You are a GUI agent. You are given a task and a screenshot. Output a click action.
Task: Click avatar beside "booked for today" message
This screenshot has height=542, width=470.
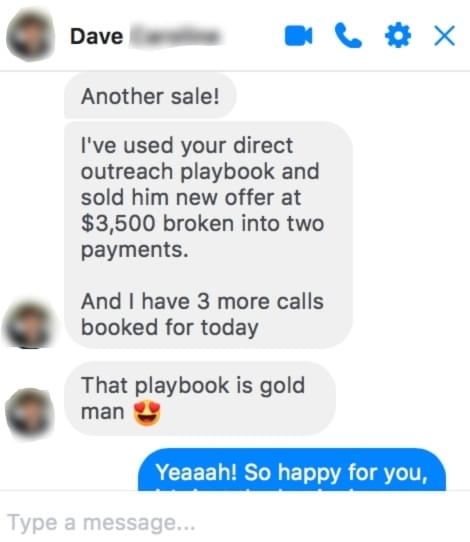[x=30, y=324]
